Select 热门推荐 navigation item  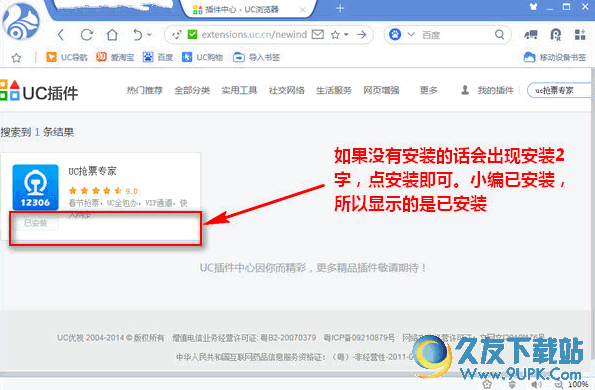(x=145, y=90)
